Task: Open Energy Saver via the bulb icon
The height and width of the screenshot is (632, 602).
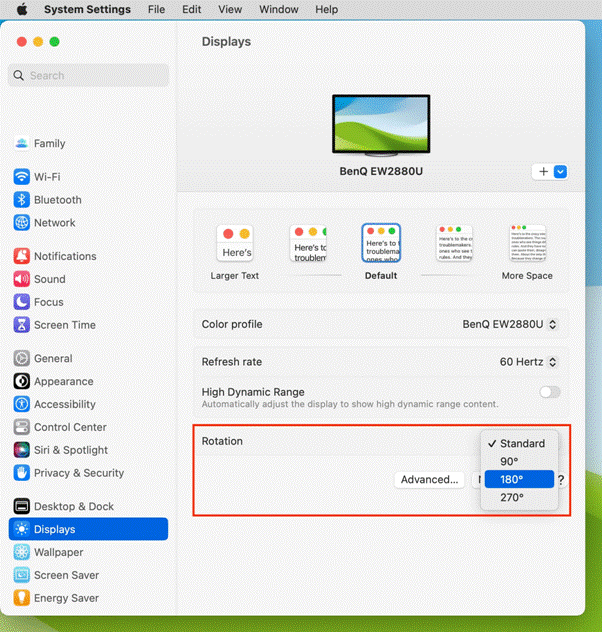Action: click(22, 598)
